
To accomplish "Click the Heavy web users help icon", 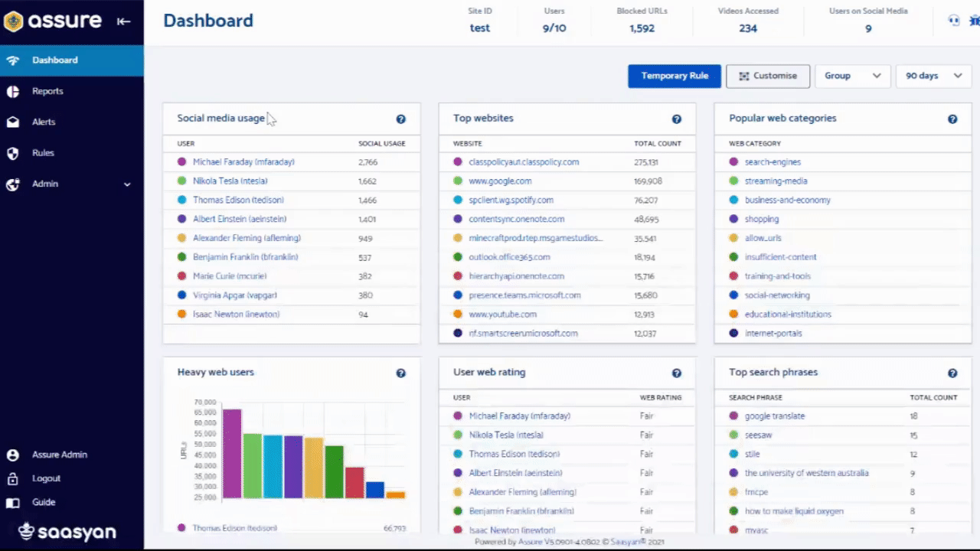I will click(400, 373).
